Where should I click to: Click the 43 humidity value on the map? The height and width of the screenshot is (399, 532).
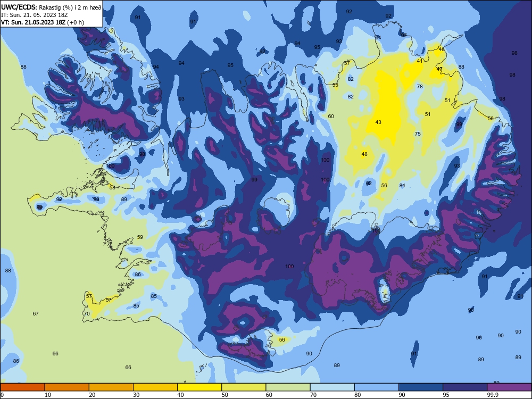click(378, 122)
